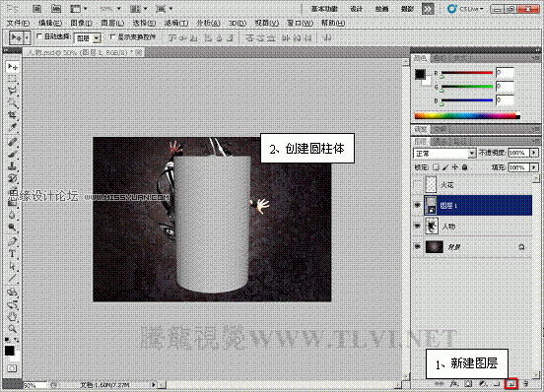The image size is (544, 392).
Task: Hide the 背景 layer eye
Action: tap(418, 247)
